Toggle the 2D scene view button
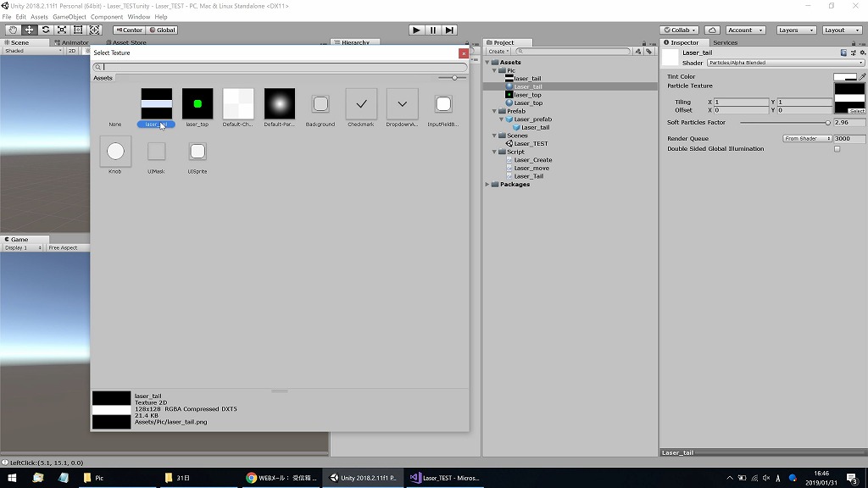The height and width of the screenshot is (488, 868). pos(72,51)
